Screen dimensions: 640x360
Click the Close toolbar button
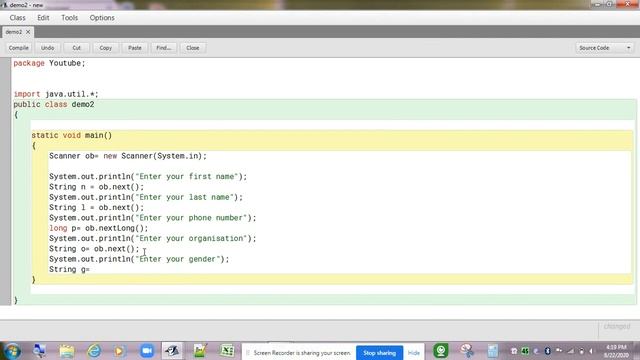(x=193, y=48)
